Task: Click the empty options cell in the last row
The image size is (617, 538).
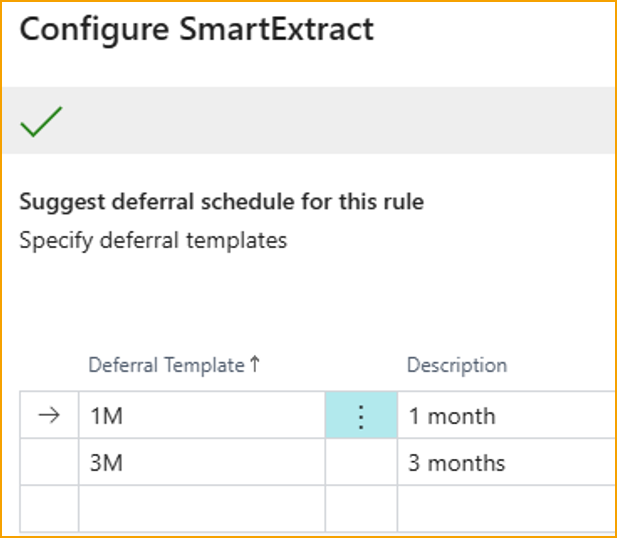Action: (361, 509)
